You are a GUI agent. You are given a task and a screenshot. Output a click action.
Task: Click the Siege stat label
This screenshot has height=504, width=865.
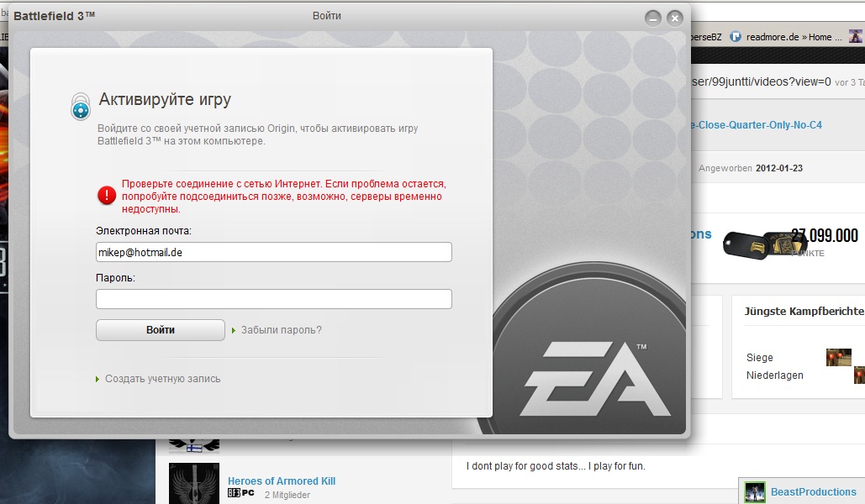[x=760, y=357]
